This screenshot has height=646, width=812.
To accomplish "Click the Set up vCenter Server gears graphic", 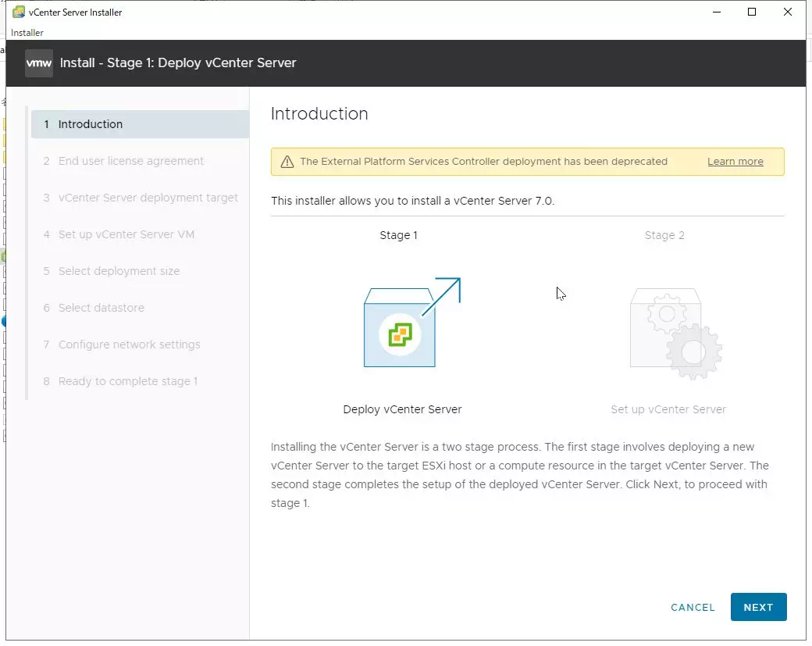I will [676, 334].
